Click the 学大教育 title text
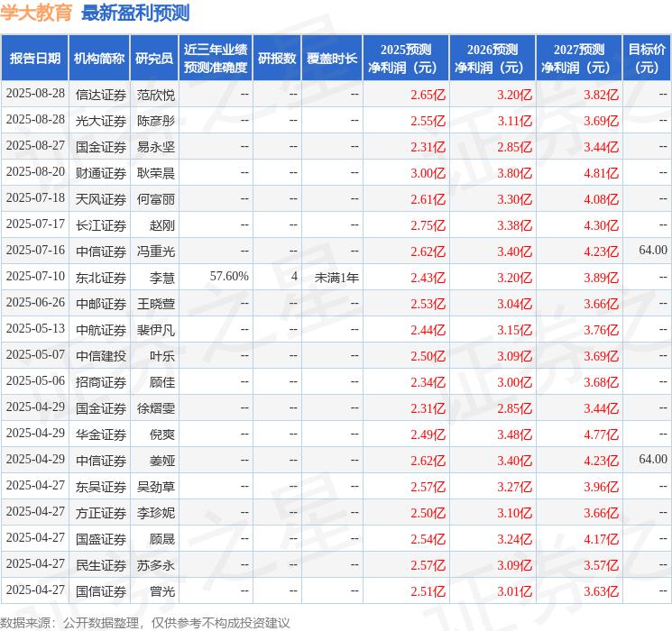This screenshot has height=631, width=672. [36, 13]
